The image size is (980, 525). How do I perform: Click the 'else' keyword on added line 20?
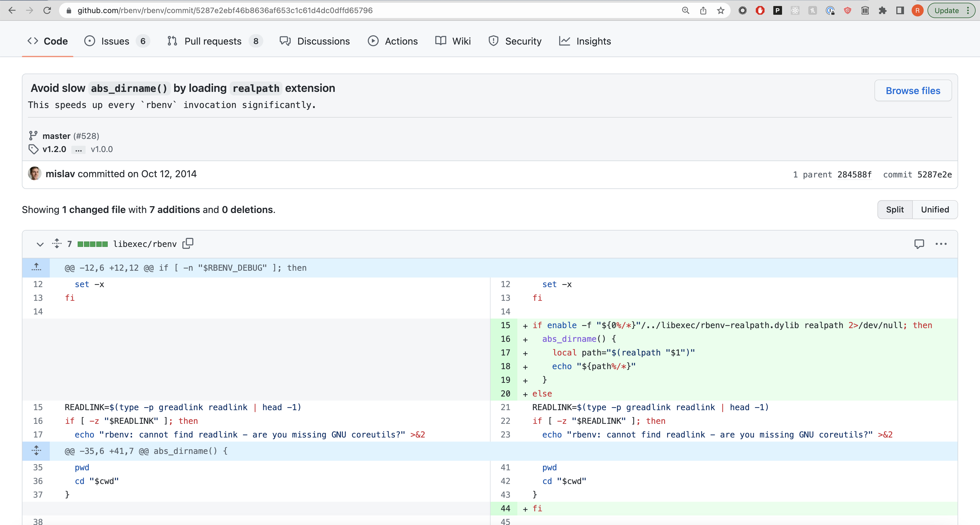[x=542, y=394]
